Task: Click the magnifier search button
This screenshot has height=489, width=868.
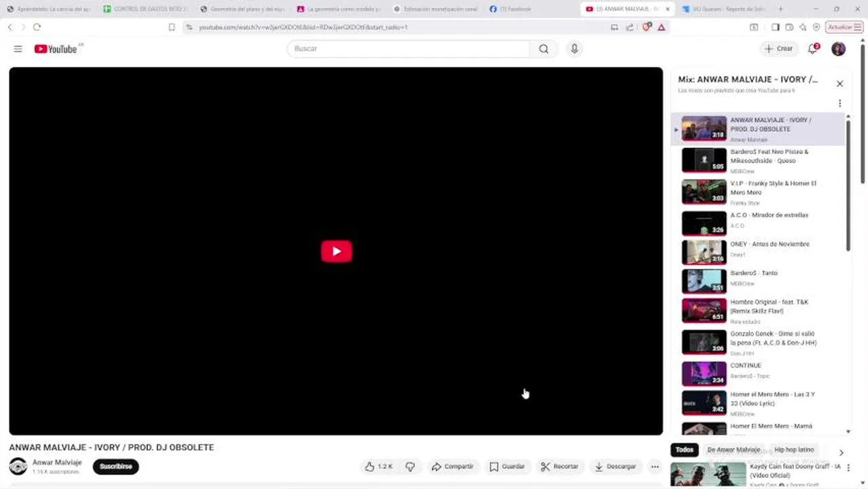Action: pos(543,49)
